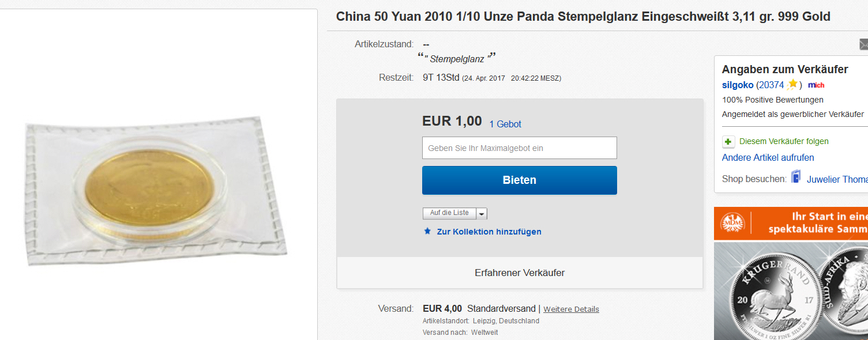Visit the Juwelier shop link
868x340 pixels.
point(836,179)
